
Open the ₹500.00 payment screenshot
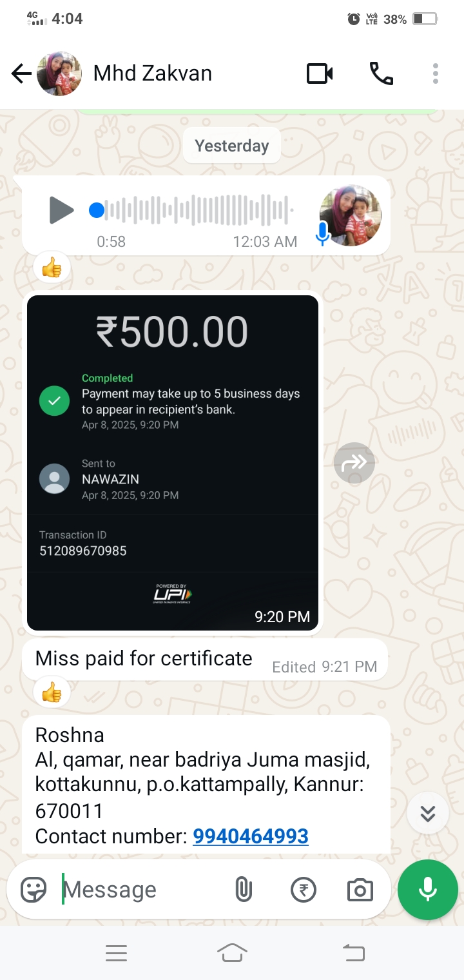tap(173, 462)
